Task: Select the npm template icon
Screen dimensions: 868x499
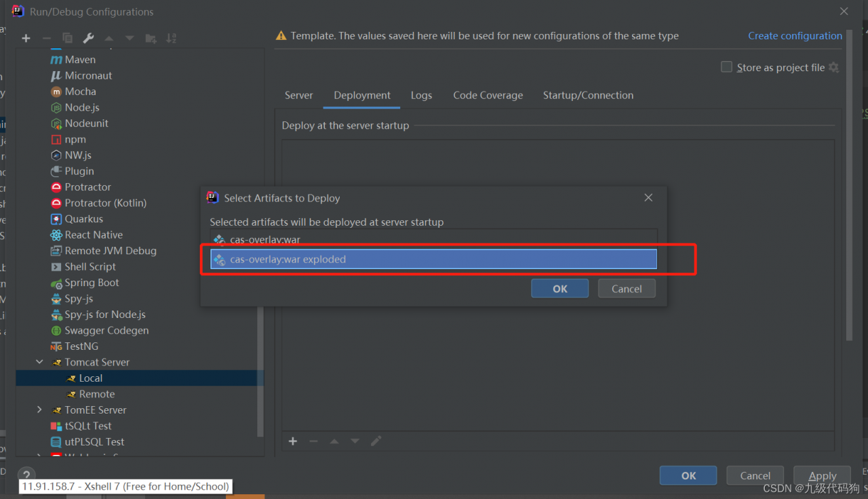Action: [56, 139]
